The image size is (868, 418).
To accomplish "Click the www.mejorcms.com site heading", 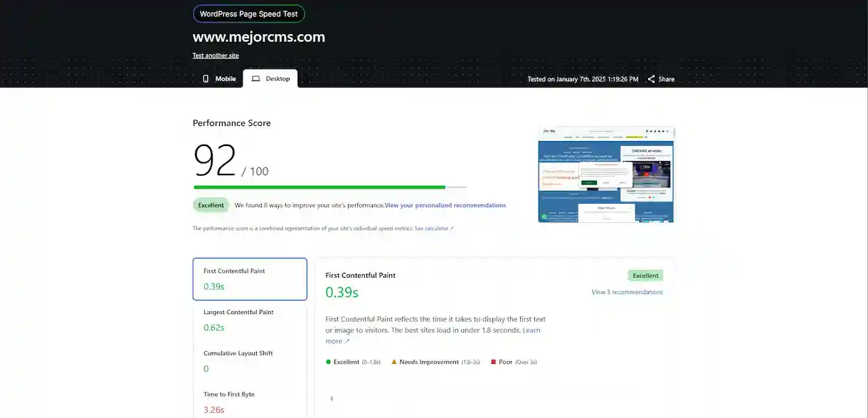I will click(259, 37).
